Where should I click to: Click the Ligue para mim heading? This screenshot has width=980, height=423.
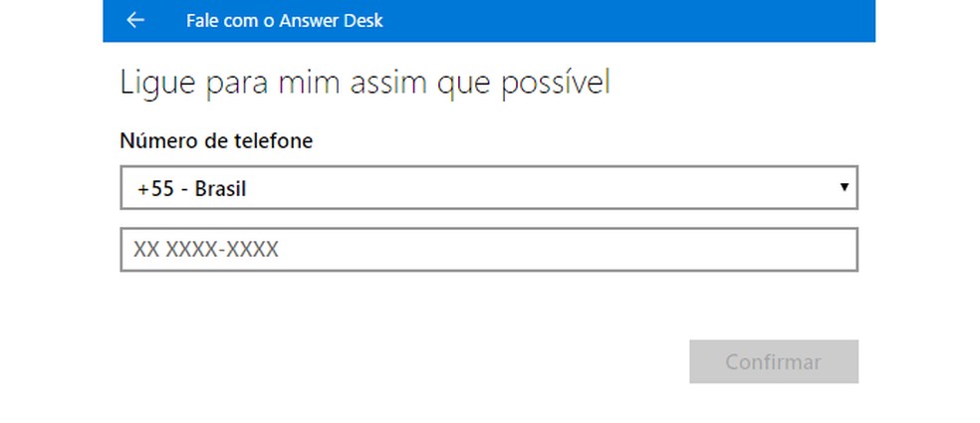(365, 83)
